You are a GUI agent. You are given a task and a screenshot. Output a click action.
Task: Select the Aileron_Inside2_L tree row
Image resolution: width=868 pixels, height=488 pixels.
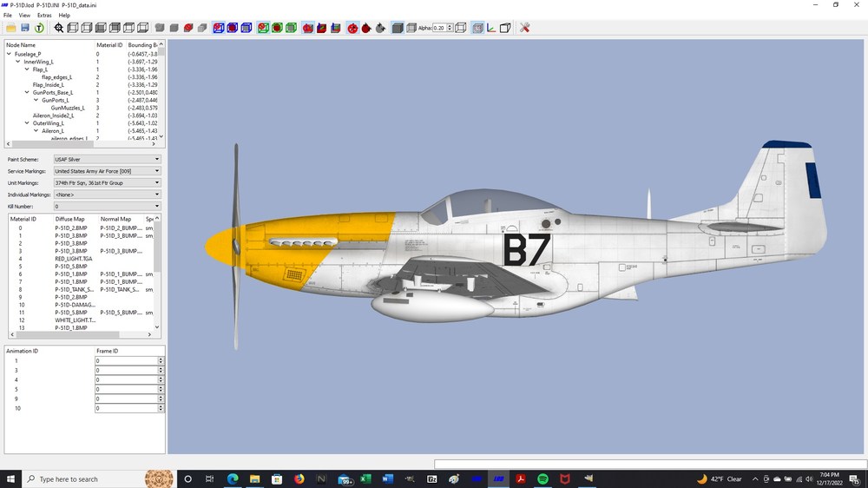click(53, 115)
